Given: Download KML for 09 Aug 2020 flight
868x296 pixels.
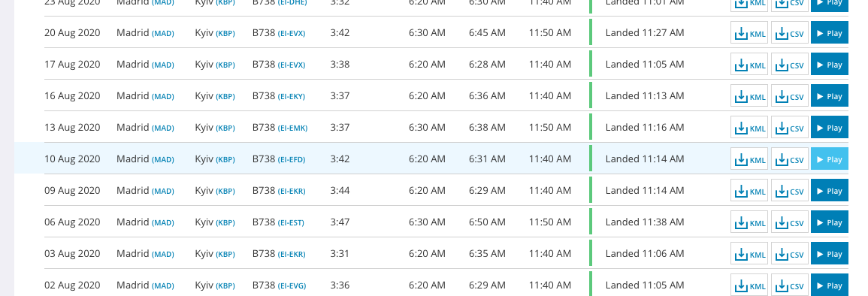Looking at the screenshot, I should click(749, 190).
